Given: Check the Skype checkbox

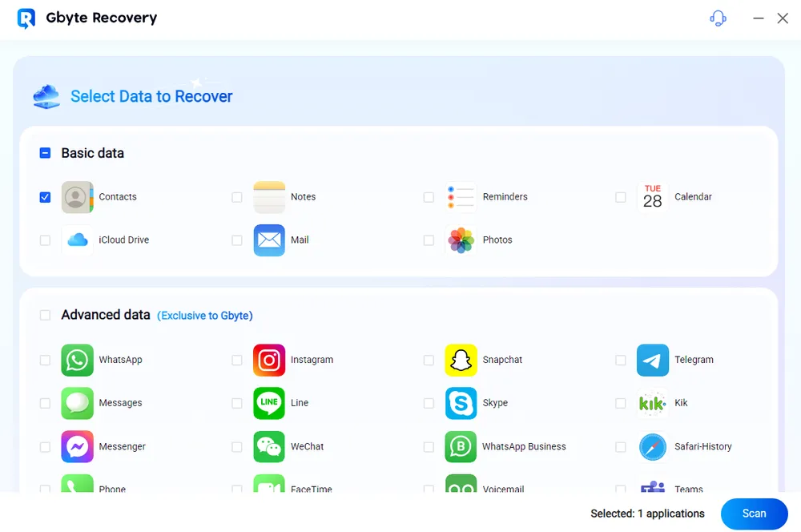Looking at the screenshot, I should pos(429,403).
